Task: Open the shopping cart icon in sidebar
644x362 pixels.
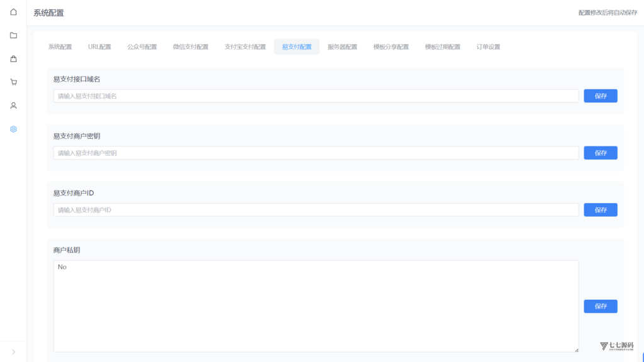Action: click(x=14, y=82)
